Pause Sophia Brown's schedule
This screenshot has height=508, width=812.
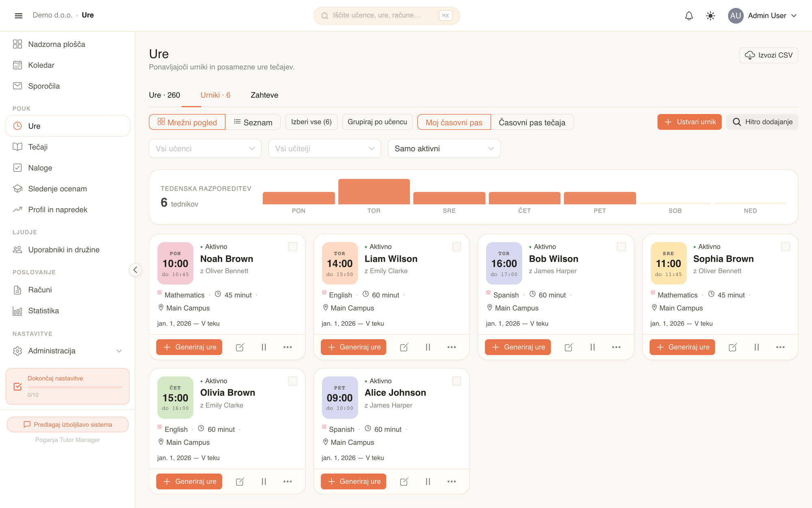[757, 347]
